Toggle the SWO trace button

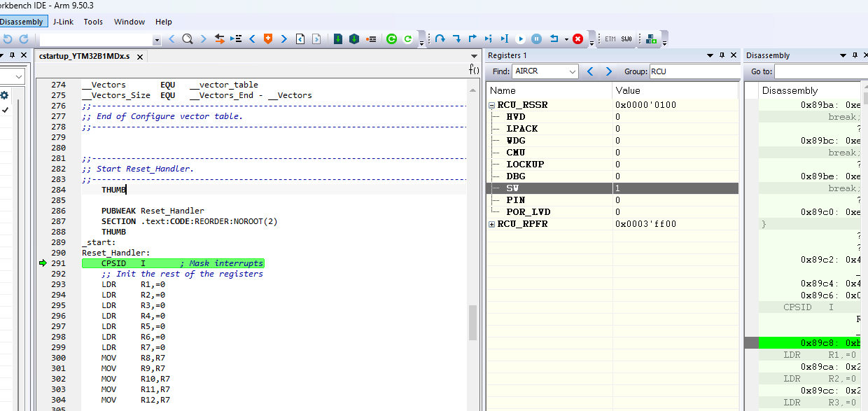pos(626,39)
